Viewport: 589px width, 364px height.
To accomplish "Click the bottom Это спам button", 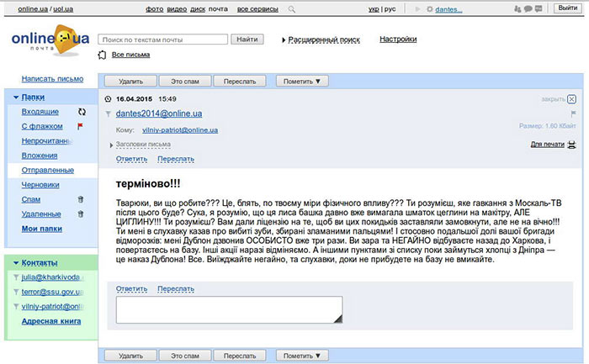I will (185, 356).
